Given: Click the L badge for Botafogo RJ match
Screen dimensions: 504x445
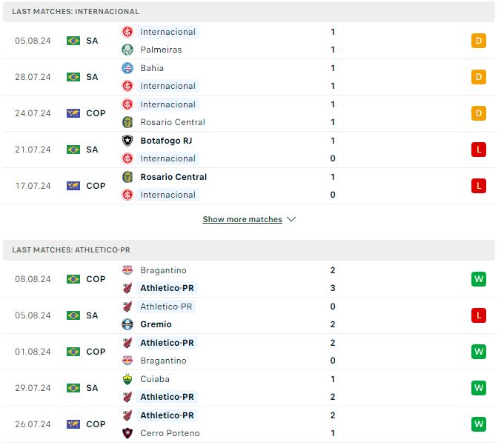Looking at the screenshot, I should 479,150.
